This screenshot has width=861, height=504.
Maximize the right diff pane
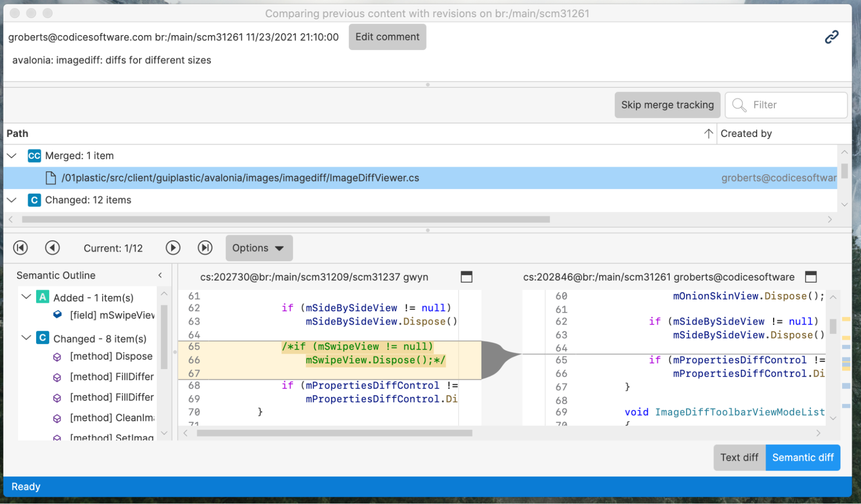point(811,277)
